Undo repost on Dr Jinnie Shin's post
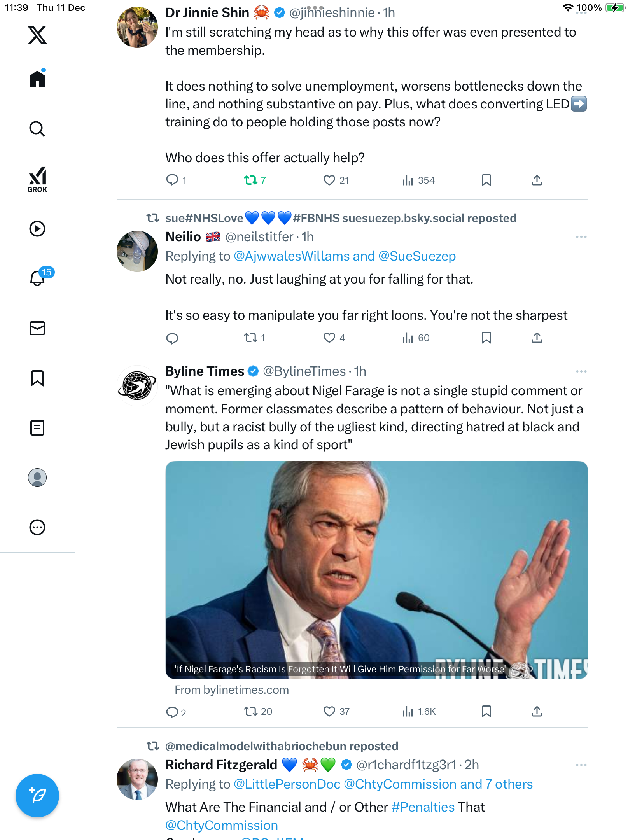This screenshot has width=630, height=840. 250,180
